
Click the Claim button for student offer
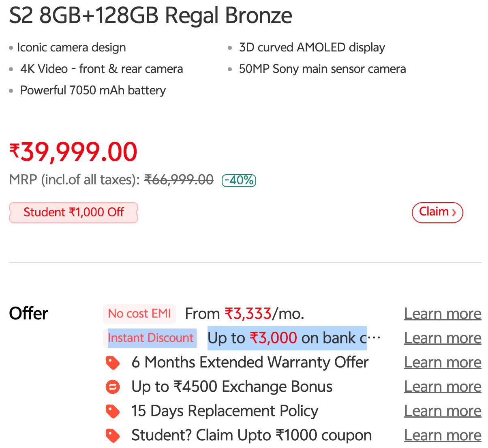437,212
